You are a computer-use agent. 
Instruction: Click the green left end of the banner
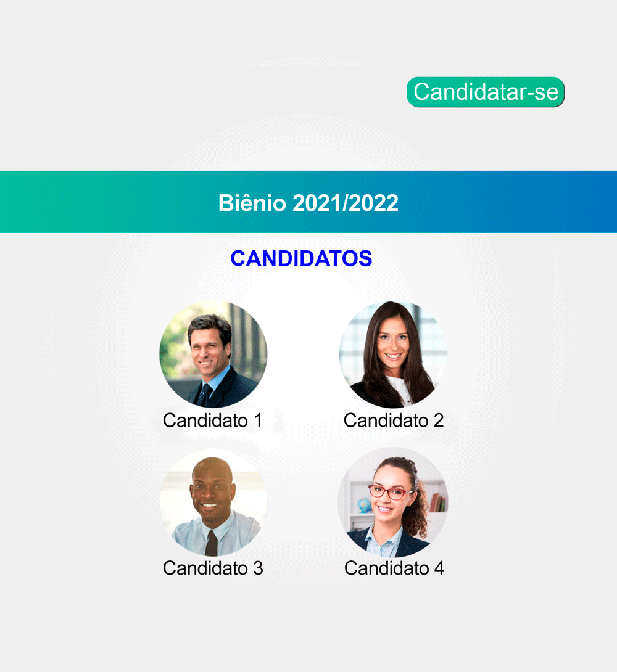click(x=26, y=202)
